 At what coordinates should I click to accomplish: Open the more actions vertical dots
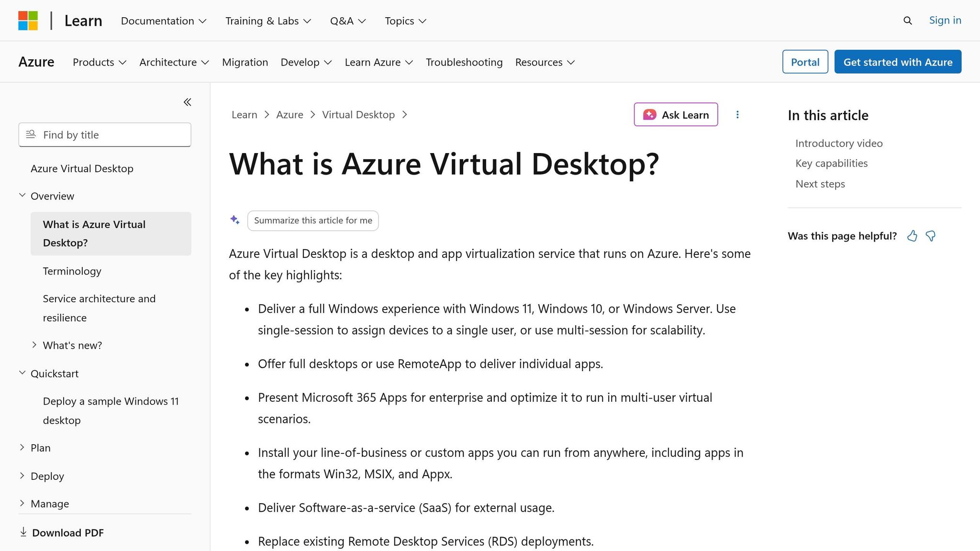737,115
